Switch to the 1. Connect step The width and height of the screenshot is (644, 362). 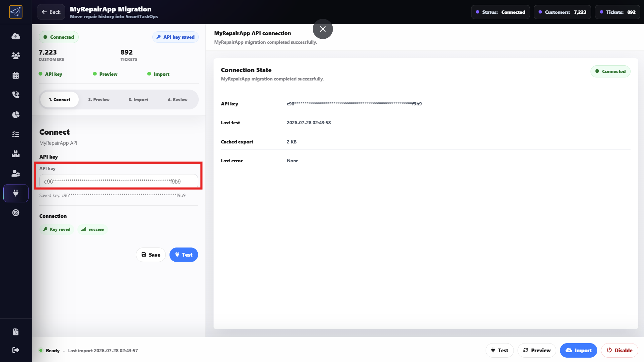pyautogui.click(x=60, y=100)
